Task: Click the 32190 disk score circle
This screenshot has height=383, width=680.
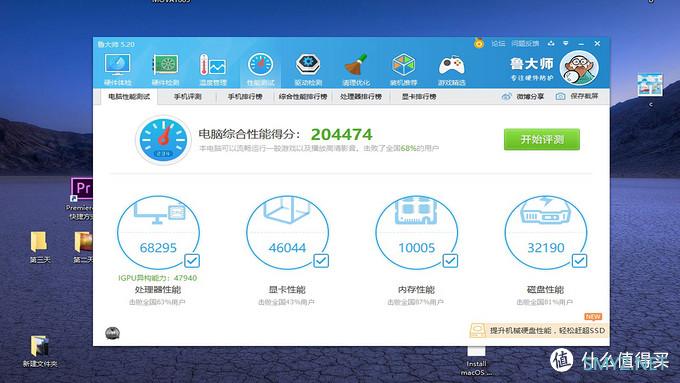Action: [546, 233]
